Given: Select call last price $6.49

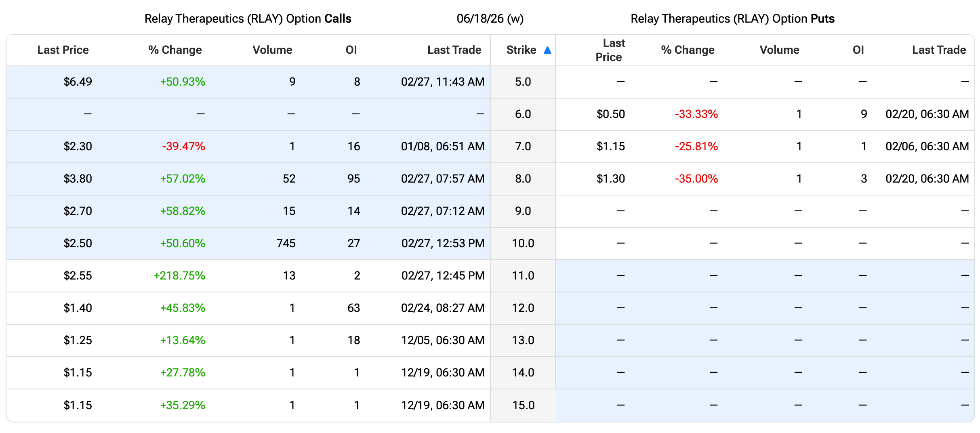Looking at the screenshot, I should click(78, 82).
